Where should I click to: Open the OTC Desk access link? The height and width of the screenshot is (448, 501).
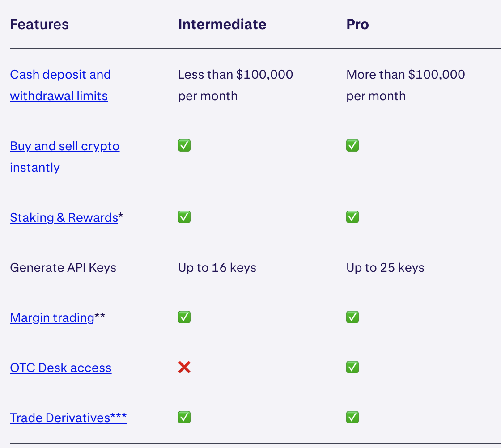(x=60, y=368)
